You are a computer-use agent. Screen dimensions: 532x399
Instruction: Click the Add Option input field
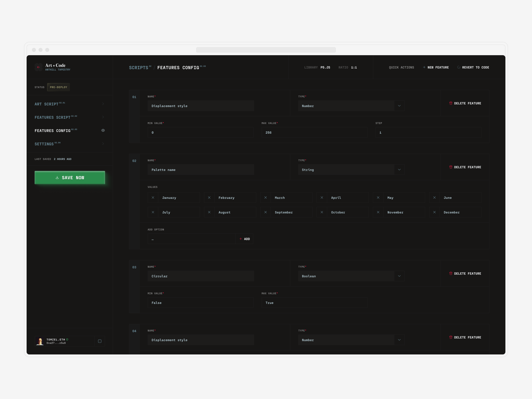pyautogui.click(x=192, y=239)
